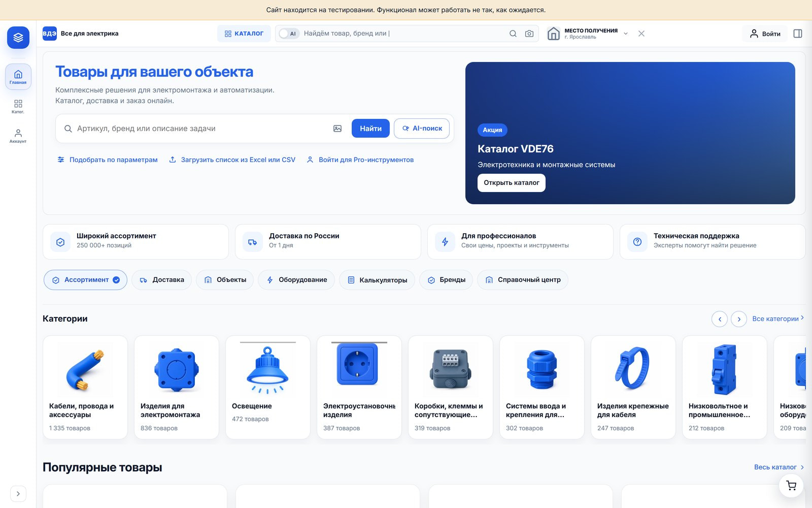Click the Открыть каталог banner button
This screenshot has width=812, height=508.
tap(512, 183)
